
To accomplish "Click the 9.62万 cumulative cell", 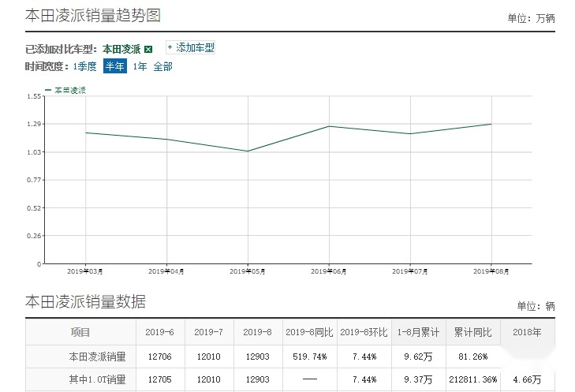I will [x=418, y=357].
